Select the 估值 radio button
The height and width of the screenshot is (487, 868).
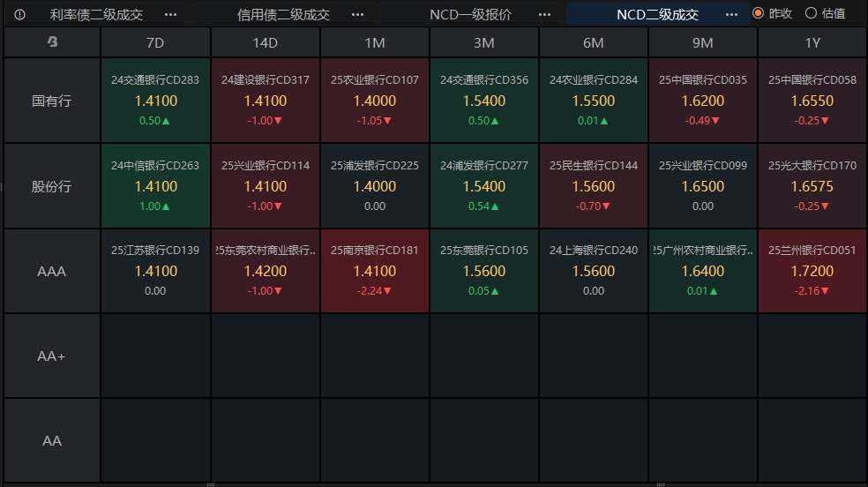(811, 12)
